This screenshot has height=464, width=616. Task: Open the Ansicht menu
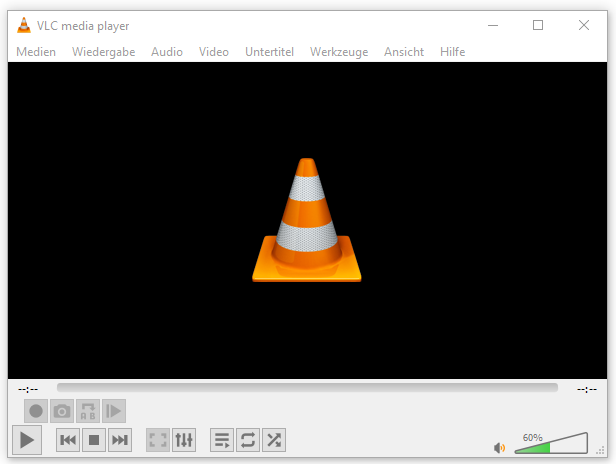click(404, 52)
